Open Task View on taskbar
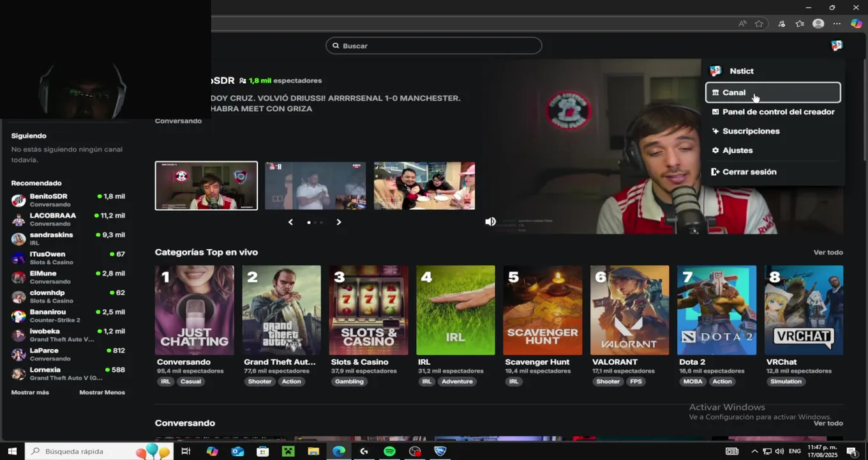This screenshot has height=460, width=868. (x=186, y=451)
